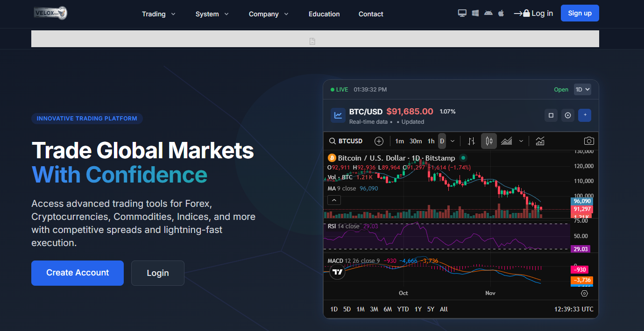Toggle the circular target button beside BTC/USD
This screenshot has width=644, height=331.
(568, 115)
